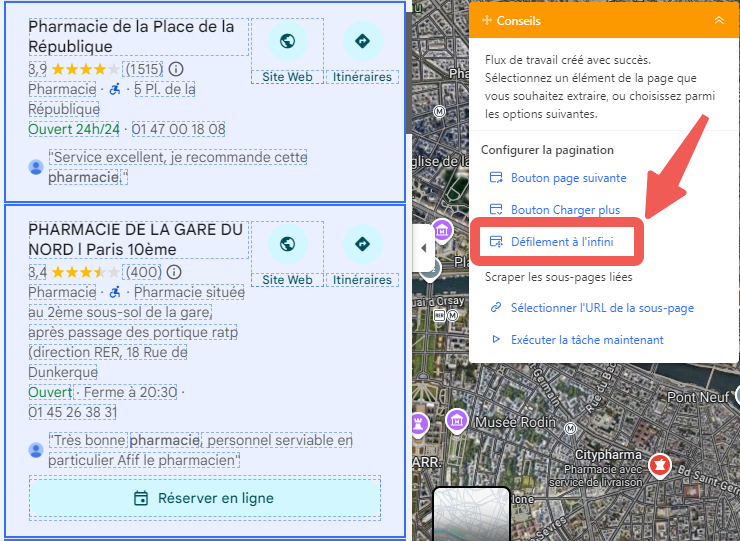Screen dimensions: 740x541
Task: Open the Itinéraires directions icon for Pharmacie de la Gare du Nord
Action: click(362, 244)
